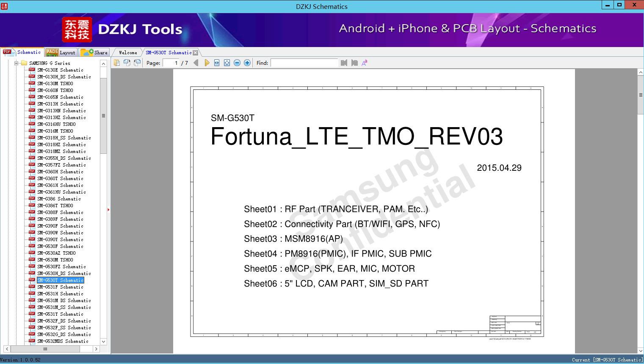This screenshot has height=364, width=644.
Task: Click the zoom out minus icon
Action: click(x=237, y=63)
